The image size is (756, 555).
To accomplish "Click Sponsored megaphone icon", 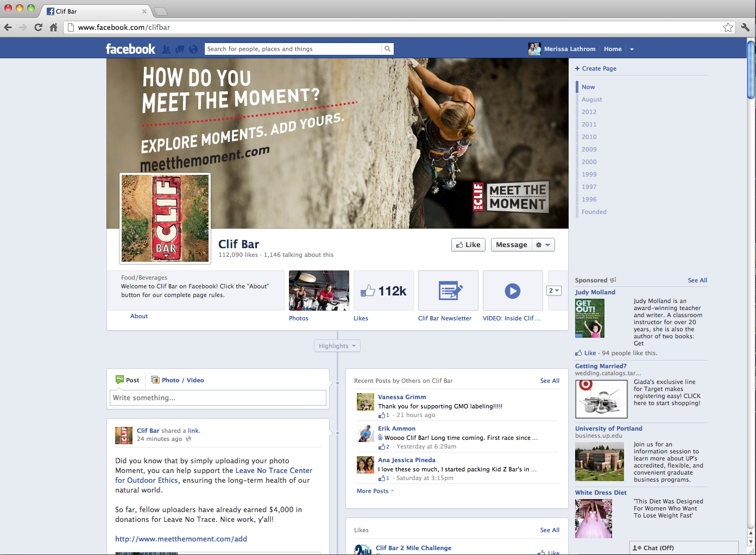I will [x=613, y=280].
